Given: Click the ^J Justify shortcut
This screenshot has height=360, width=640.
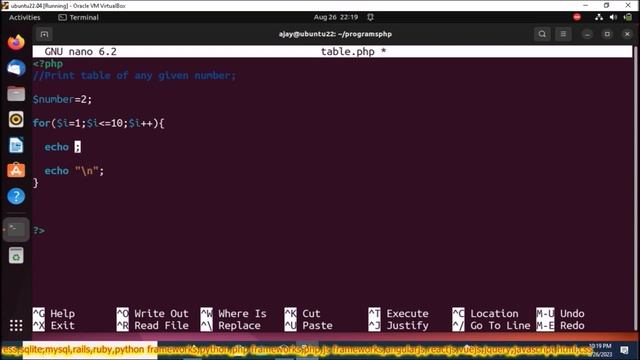Looking at the screenshot, I should tap(398, 325).
